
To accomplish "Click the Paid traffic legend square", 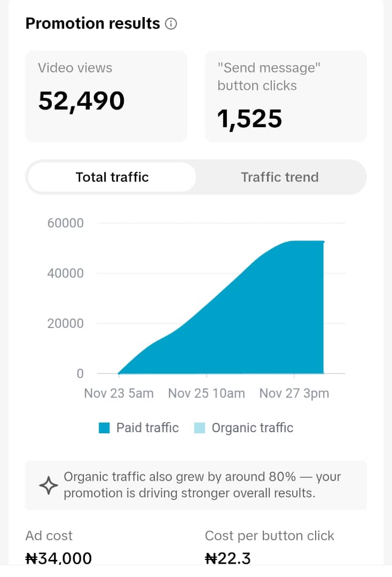I will (x=105, y=428).
